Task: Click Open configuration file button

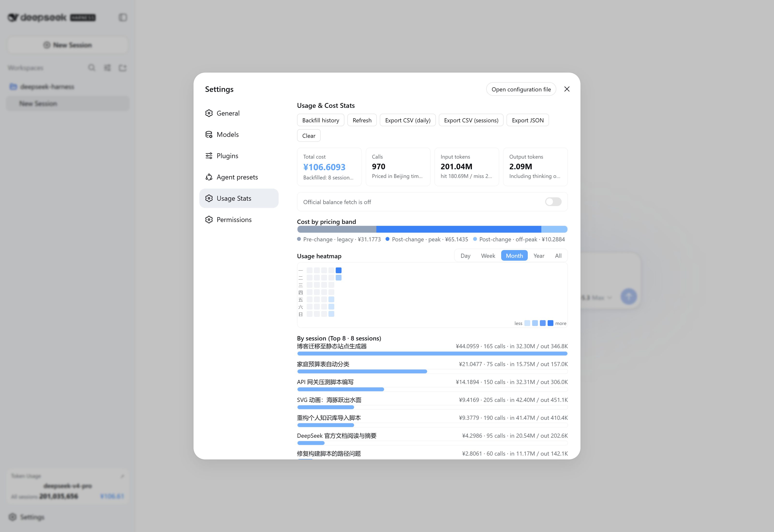Action: [x=521, y=89]
